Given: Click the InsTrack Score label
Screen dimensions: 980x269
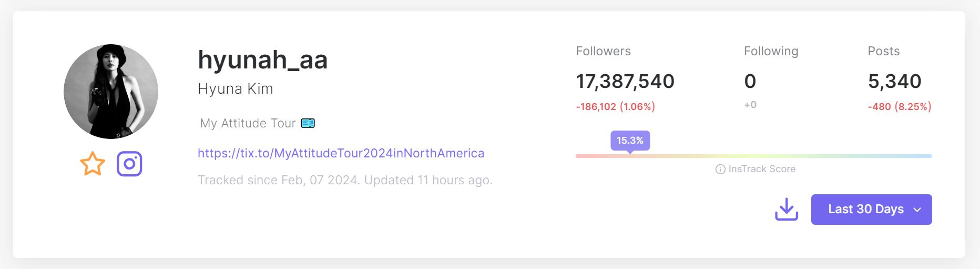Looking at the screenshot, I should [761, 169].
